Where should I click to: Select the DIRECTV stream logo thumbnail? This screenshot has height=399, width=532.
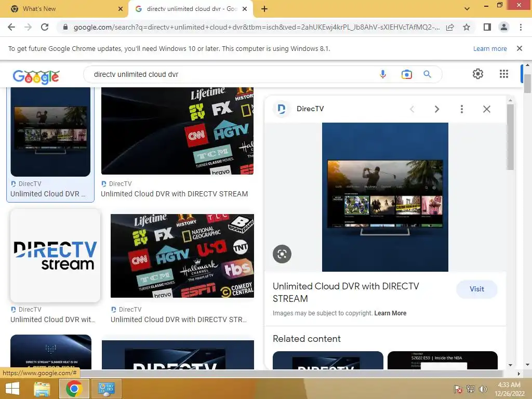tap(55, 255)
